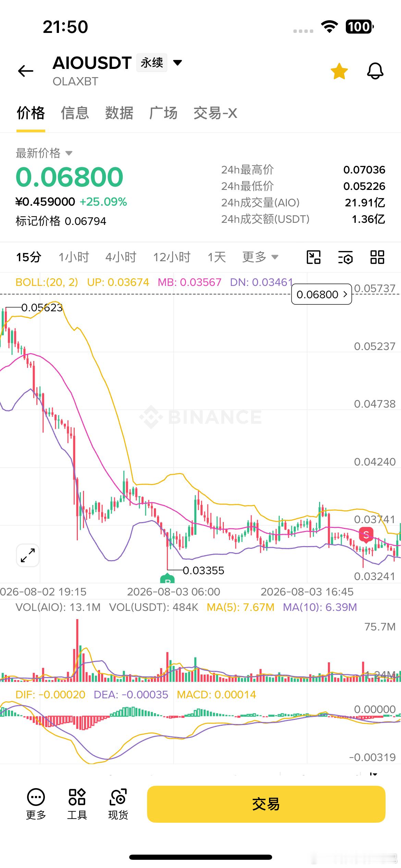401x868 pixels.
Task: Open the 更多 menu at bottom
Action: (36, 804)
